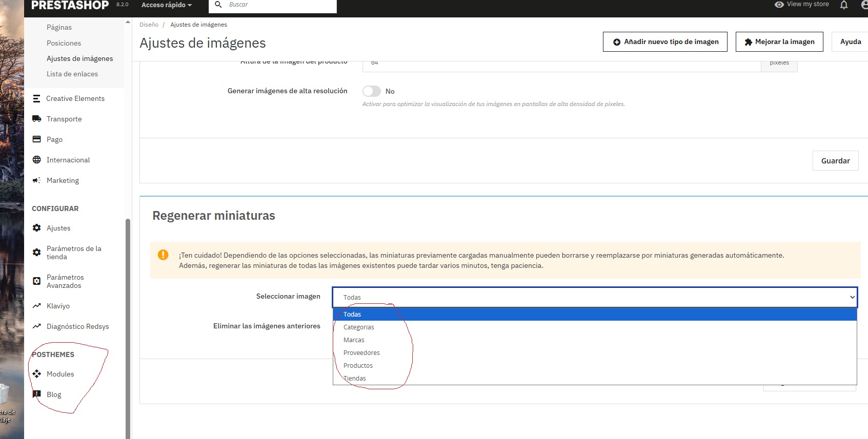This screenshot has height=439, width=868.
Task: Click the search magnifier icon
Action: click(218, 5)
